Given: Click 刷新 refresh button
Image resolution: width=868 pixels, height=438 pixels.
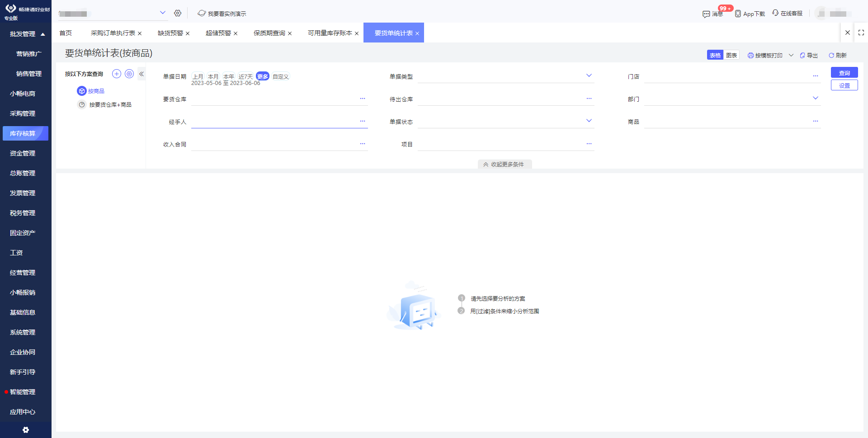Looking at the screenshot, I should (838, 55).
